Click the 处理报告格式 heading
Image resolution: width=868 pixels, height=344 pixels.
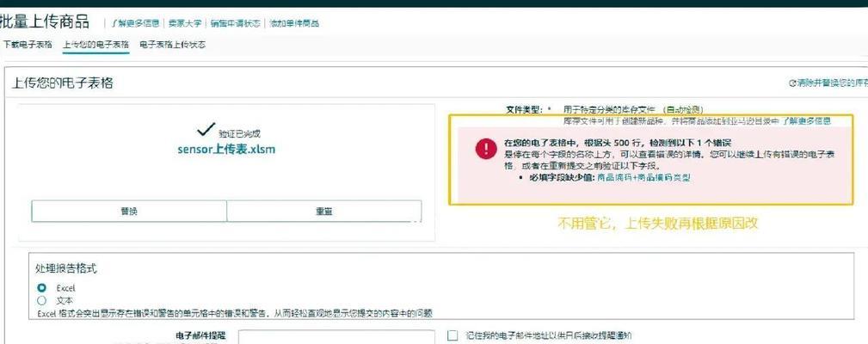(x=66, y=268)
